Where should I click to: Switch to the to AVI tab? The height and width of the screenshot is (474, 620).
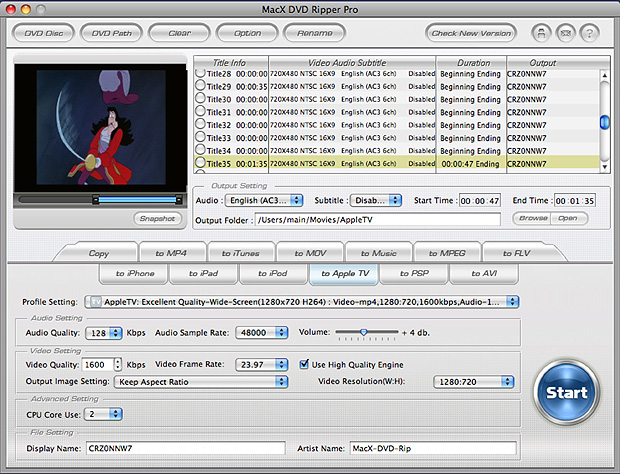click(484, 274)
